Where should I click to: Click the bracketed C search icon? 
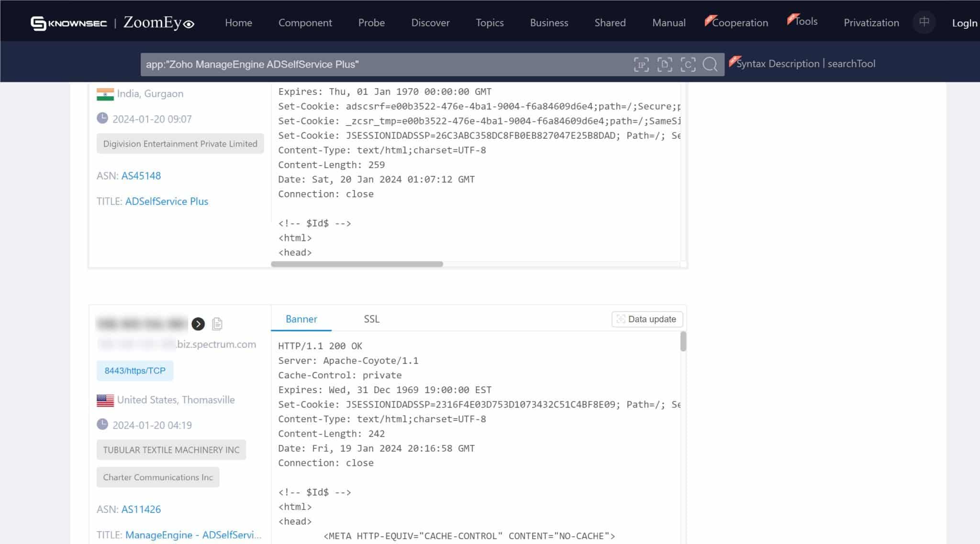pos(688,64)
